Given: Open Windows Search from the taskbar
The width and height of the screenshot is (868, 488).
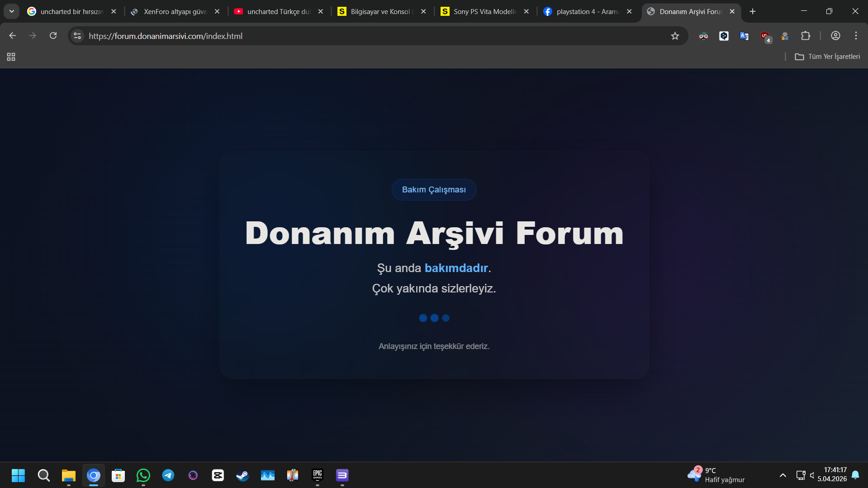Looking at the screenshot, I should coord(44,475).
